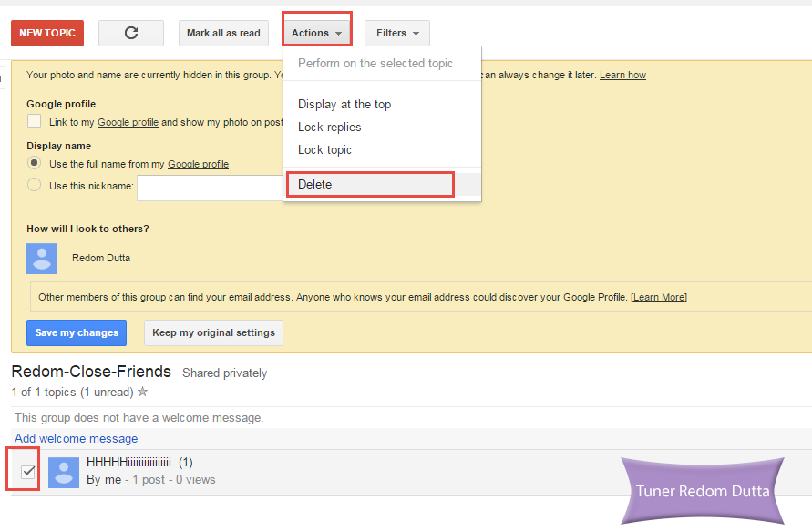The width and height of the screenshot is (812, 531).
Task: Click '1 of 1 topics (1 unread)' text
Action: (x=73, y=393)
